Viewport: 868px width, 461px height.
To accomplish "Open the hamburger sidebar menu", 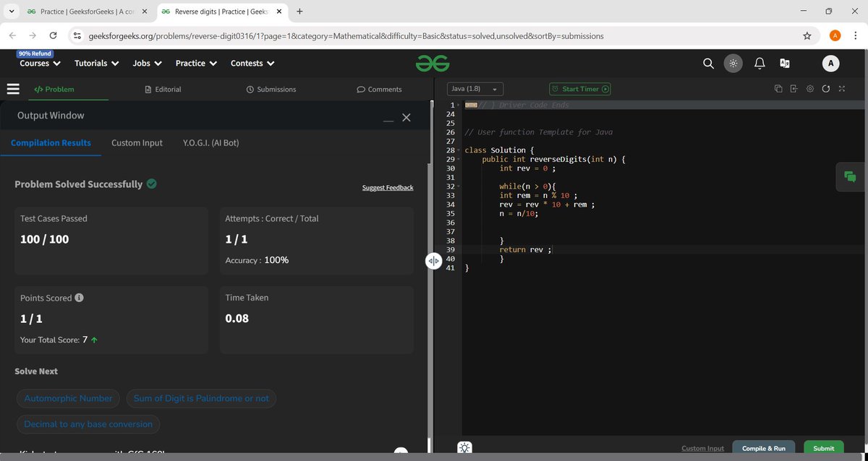I will (12, 89).
